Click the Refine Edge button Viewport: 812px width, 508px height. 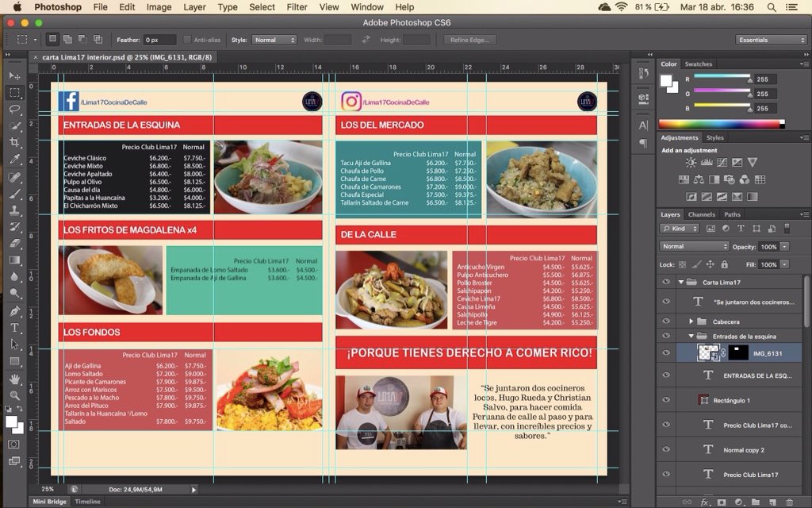pyautogui.click(x=469, y=40)
